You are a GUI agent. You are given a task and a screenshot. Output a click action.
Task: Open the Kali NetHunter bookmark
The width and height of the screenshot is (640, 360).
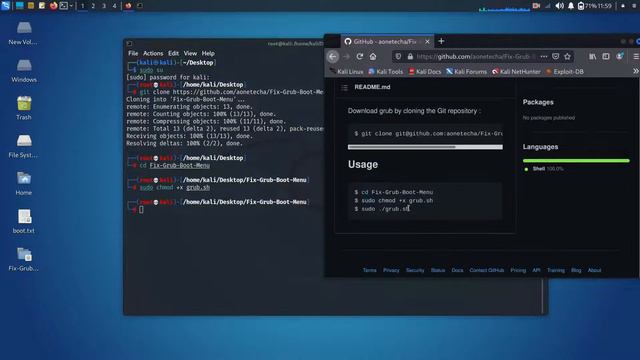(x=516, y=71)
